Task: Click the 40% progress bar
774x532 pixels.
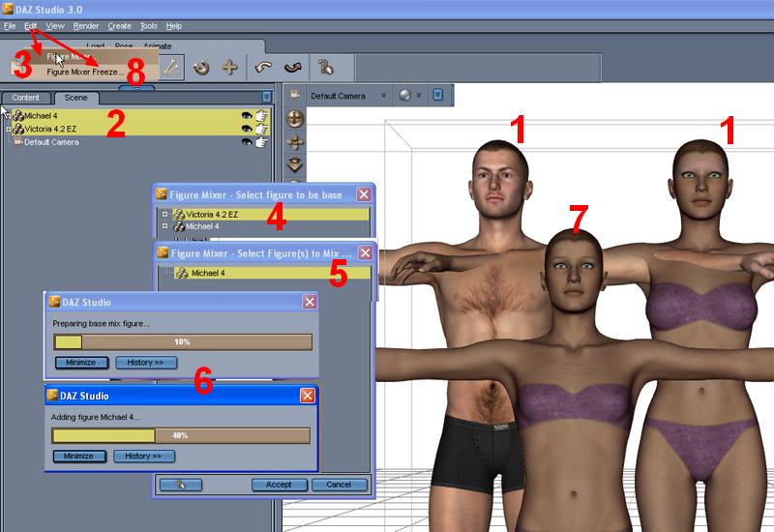Action: 181,436
